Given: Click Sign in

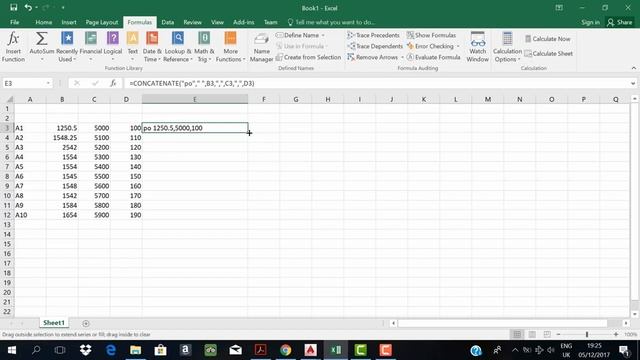Looking at the screenshot, I should click(x=590, y=22).
